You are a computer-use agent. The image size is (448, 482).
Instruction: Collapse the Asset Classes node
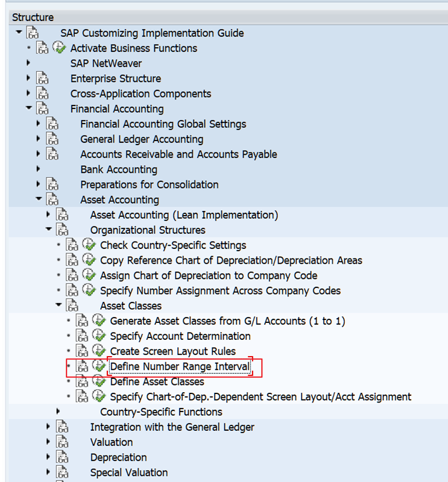coord(58,305)
